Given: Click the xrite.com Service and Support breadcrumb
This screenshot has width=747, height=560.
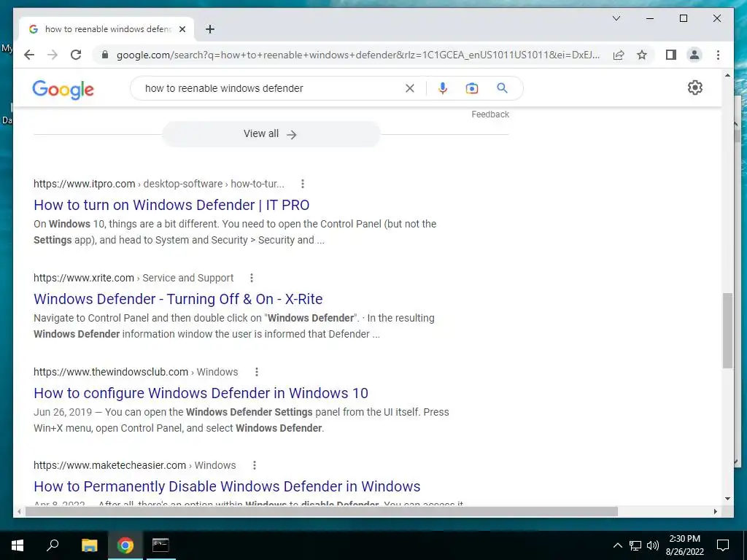Looking at the screenshot, I should point(133,278).
